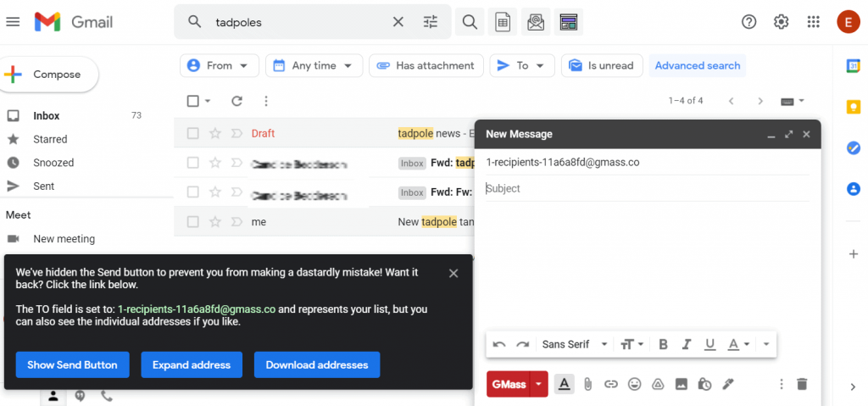Open Contacts side panel icon
This screenshot has width=868, height=406.
(x=853, y=189)
